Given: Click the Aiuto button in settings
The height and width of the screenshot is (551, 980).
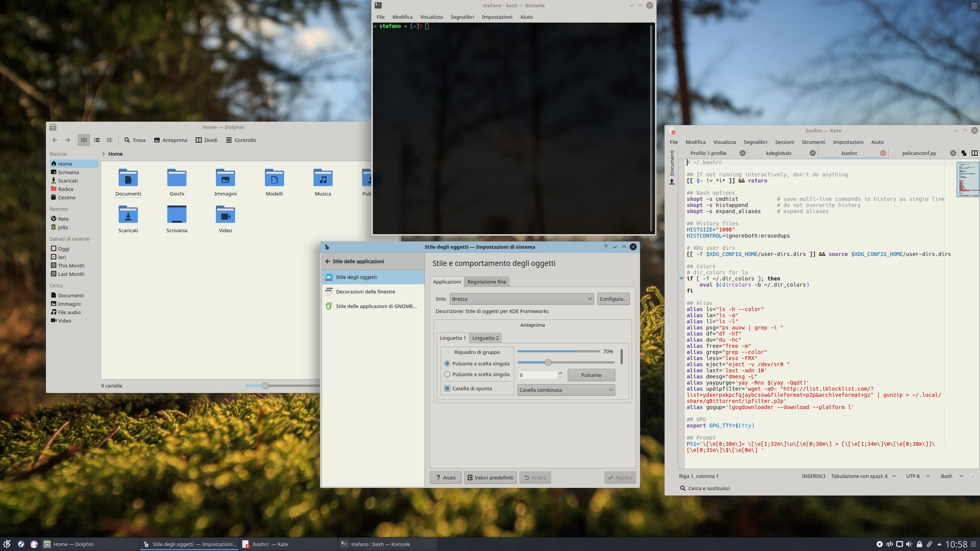Looking at the screenshot, I should coord(446,478).
